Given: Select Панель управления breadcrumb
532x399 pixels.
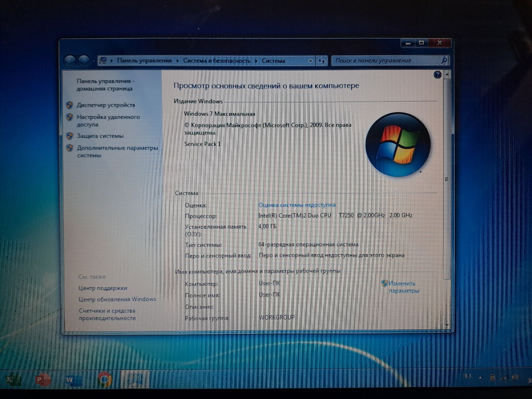Looking at the screenshot, I should coord(144,61).
